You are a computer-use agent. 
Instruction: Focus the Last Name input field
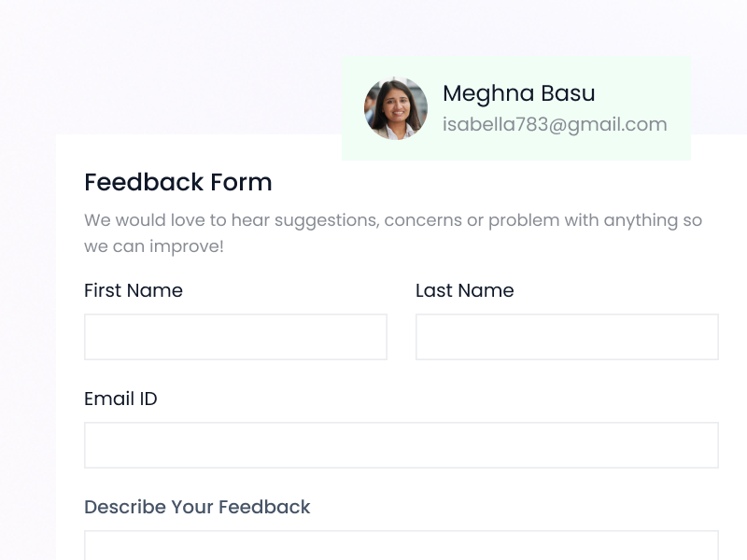pos(567,337)
